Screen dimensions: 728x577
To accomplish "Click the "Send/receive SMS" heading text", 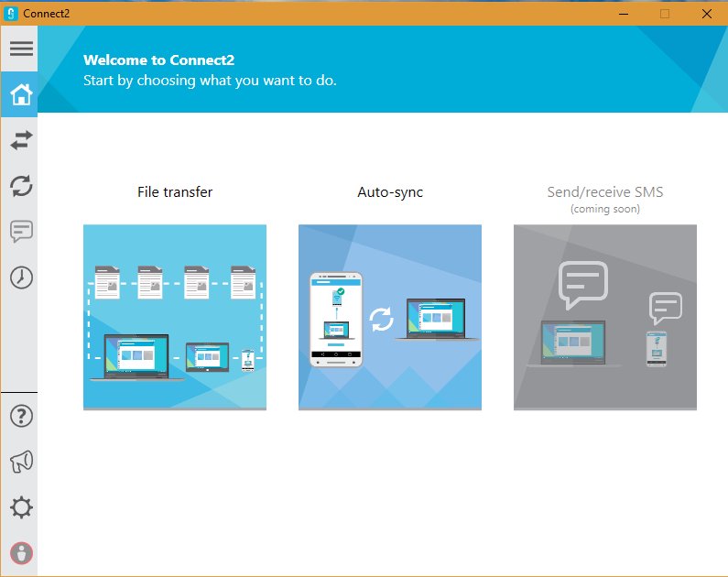I will (604, 192).
